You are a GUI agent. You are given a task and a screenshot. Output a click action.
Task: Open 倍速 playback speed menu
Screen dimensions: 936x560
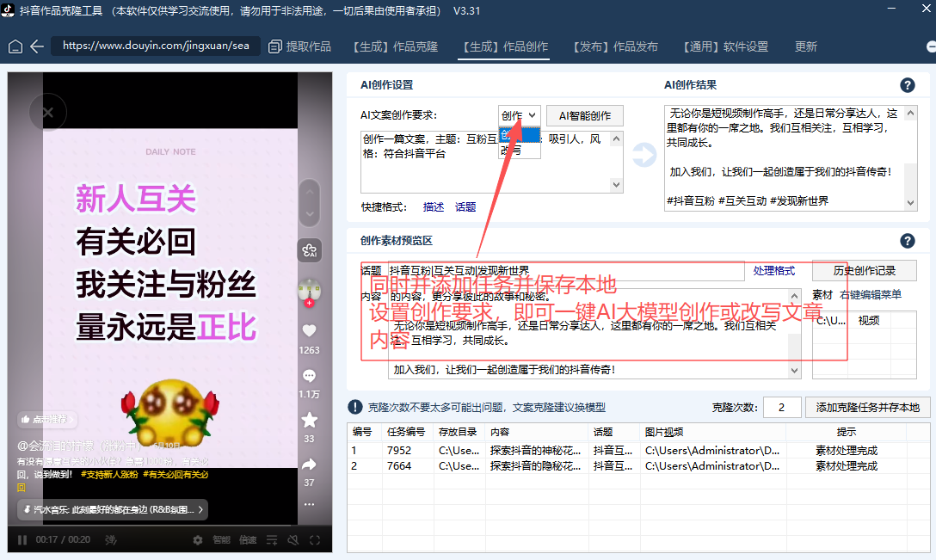(x=248, y=540)
